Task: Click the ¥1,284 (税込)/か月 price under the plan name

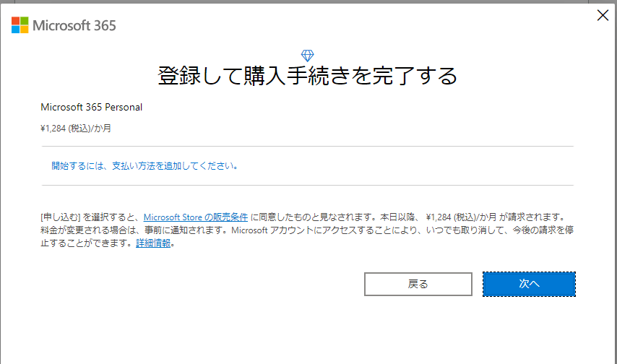Action: 76,129
